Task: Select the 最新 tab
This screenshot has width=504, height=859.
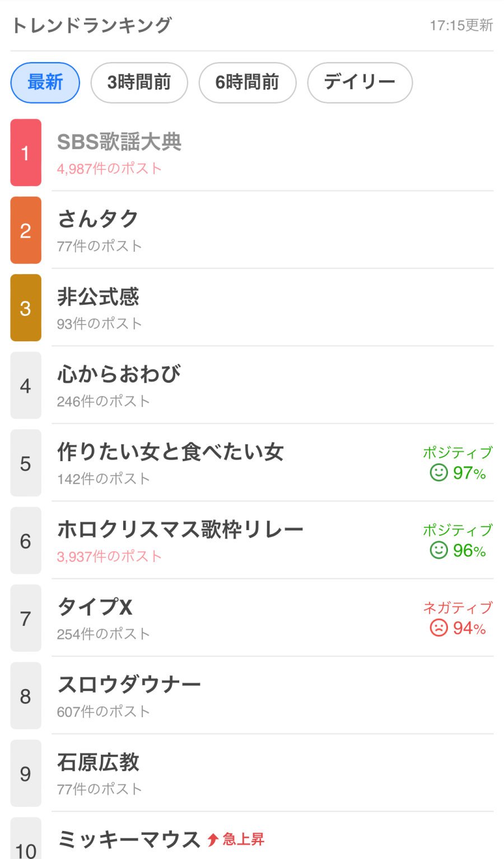Action: click(x=45, y=82)
